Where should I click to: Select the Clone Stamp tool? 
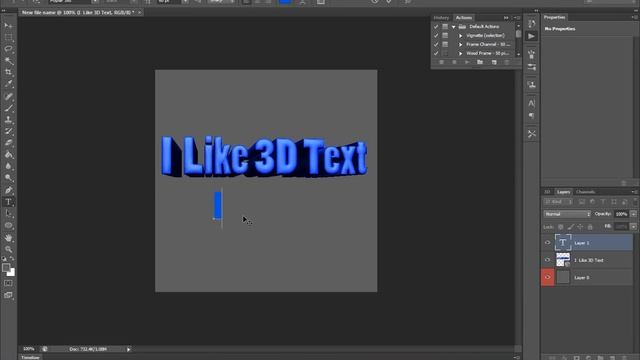(8, 120)
